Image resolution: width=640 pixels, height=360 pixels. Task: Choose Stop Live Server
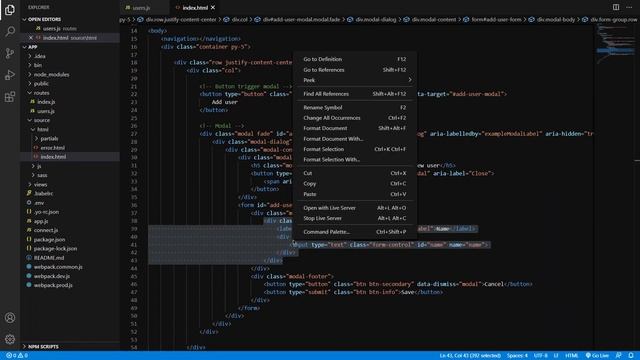354,218
